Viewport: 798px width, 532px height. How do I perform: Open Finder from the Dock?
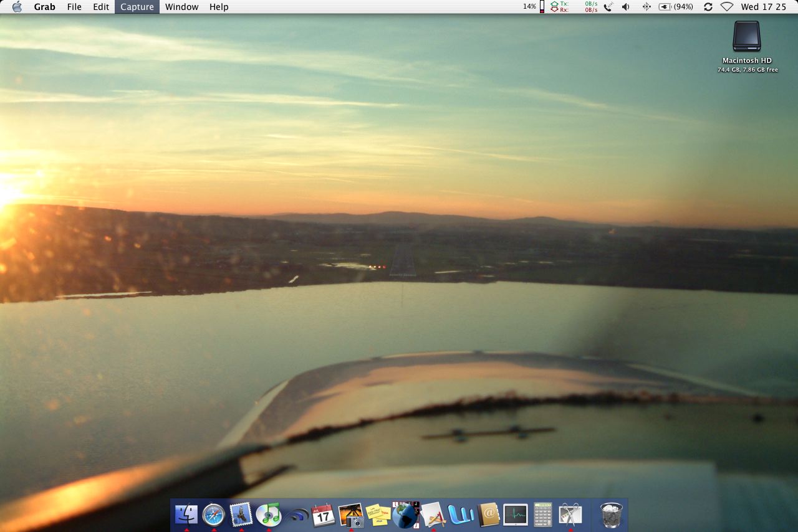(186, 515)
